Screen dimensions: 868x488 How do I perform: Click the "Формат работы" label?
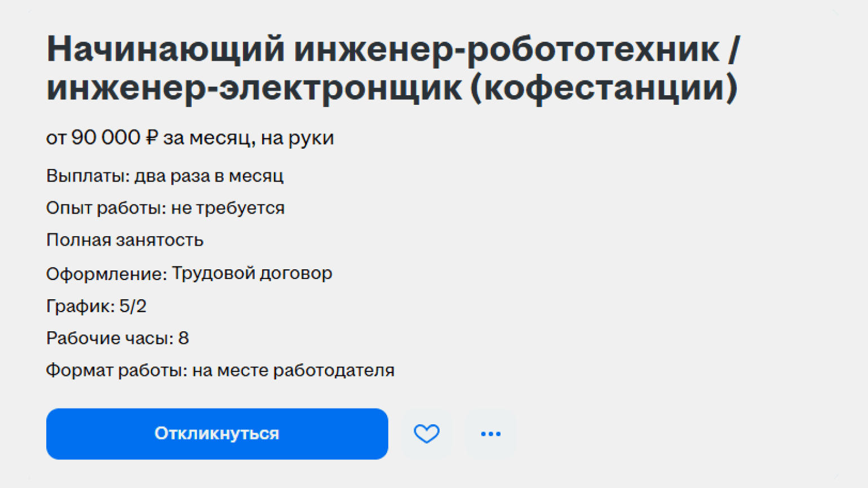(116, 370)
